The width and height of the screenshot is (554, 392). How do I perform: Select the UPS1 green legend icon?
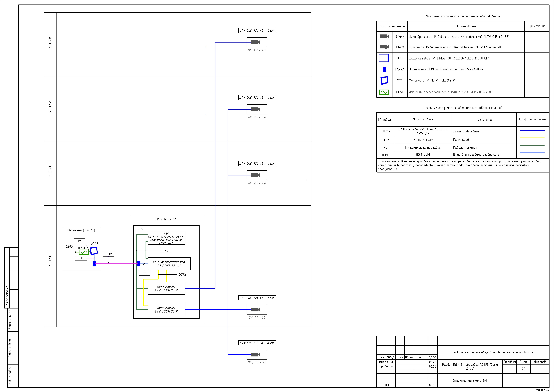point(384,92)
